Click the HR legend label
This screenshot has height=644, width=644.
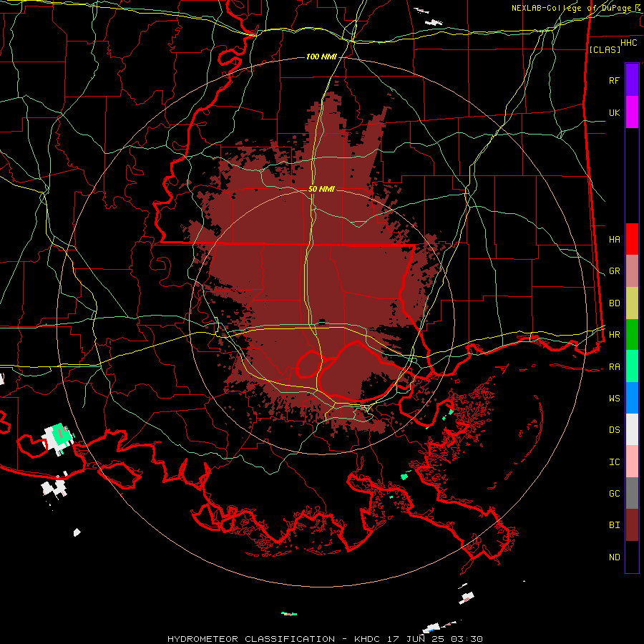pos(615,335)
